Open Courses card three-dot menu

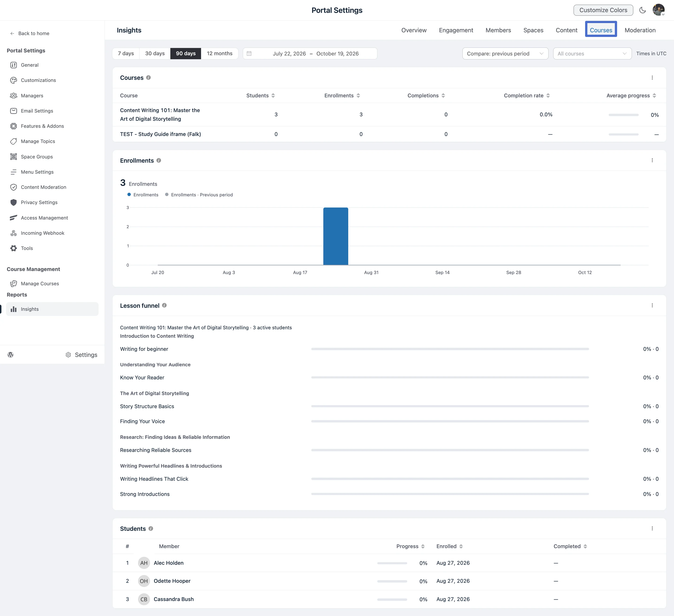click(x=652, y=78)
